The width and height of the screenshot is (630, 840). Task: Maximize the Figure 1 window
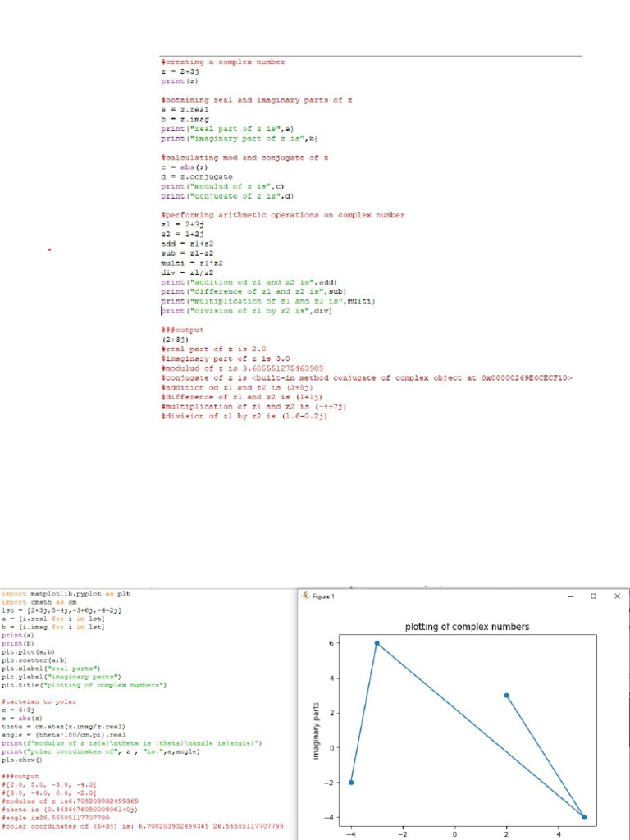point(594,596)
